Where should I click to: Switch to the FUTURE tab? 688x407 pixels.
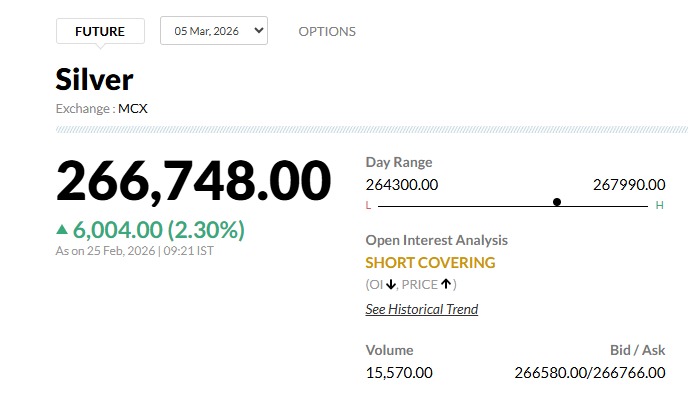tap(100, 31)
